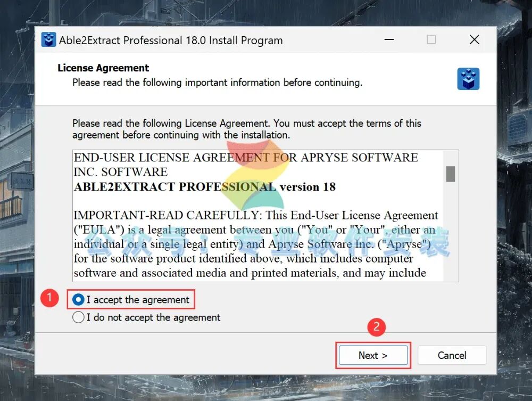
Task: Click the ABLE2EXTRACT PROFESSIONAL version 18 line
Action: [205, 187]
